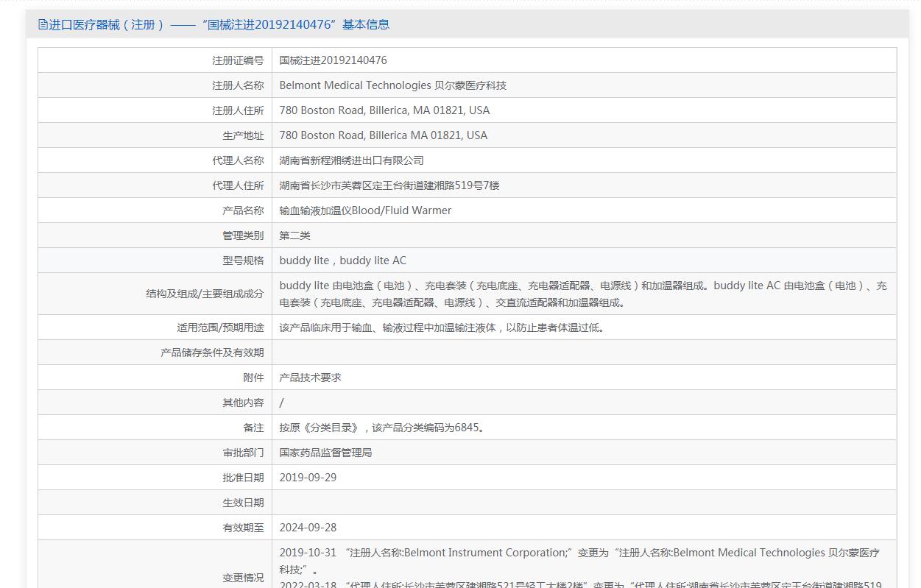Click the 结构及组成 composition description text

(583, 294)
